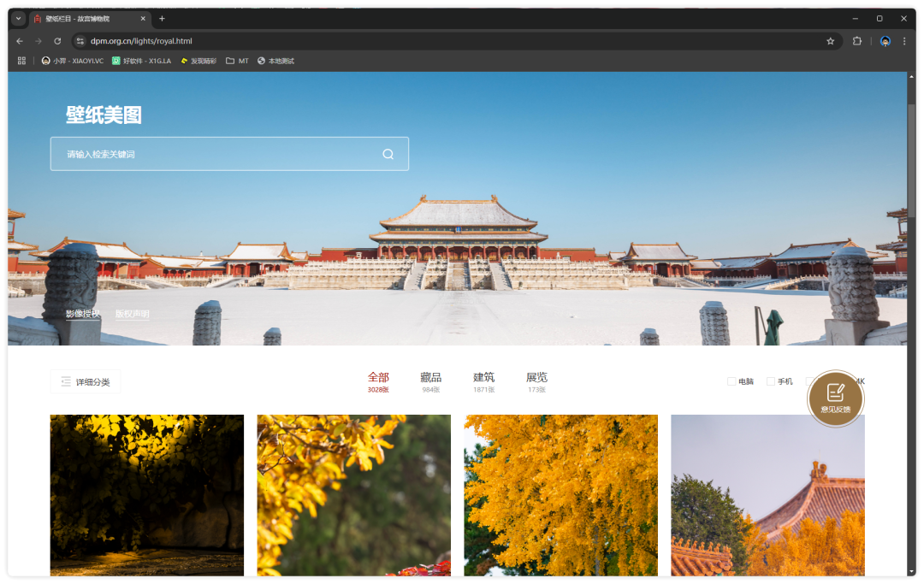Open the Chrome three-dot menu

904,41
